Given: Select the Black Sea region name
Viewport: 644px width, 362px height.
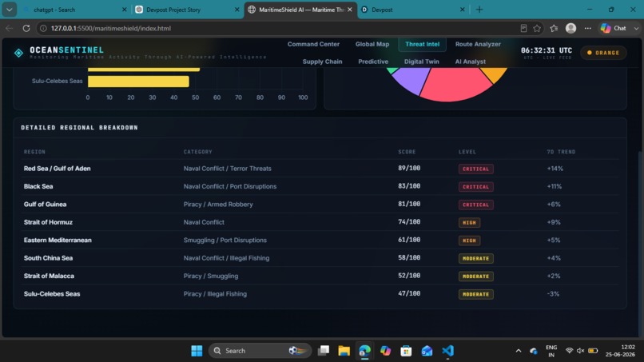Looking at the screenshot, I should point(38,186).
